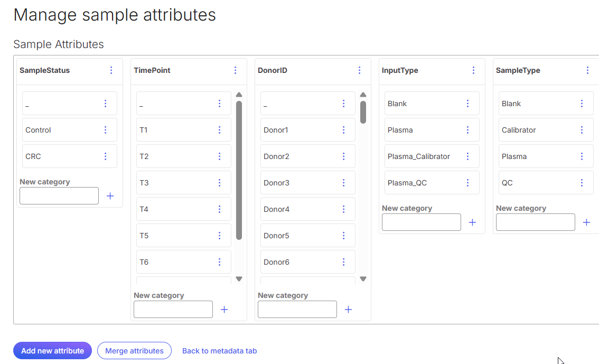Viewport: 599px width, 364px height.
Task: Click Merge attributes button
Action: [x=134, y=351]
